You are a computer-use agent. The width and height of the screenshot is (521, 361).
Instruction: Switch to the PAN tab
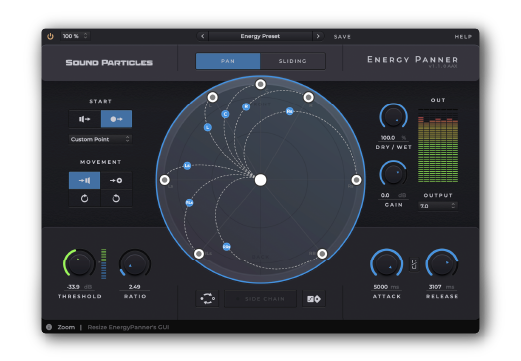pos(228,61)
